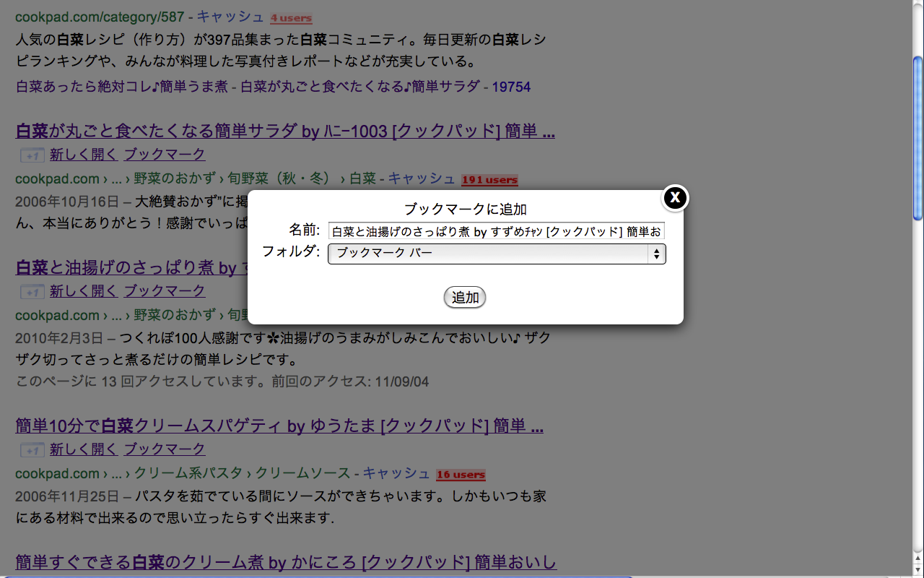Image resolution: width=924 pixels, height=578 pixels.
Task: Click +1 icon under 白菜が丸ごと食べたくなる result
Action: 32,155
